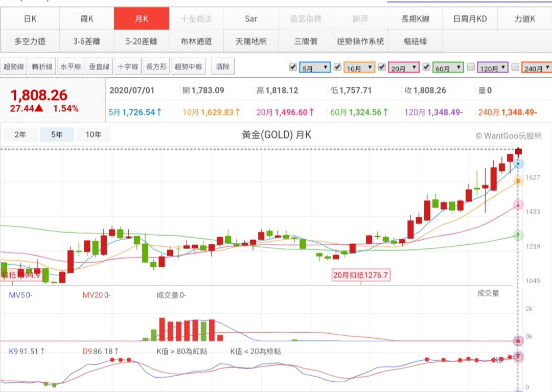
Task: Choose the 垂直線 vertical line tool
Action: point(99,67)
